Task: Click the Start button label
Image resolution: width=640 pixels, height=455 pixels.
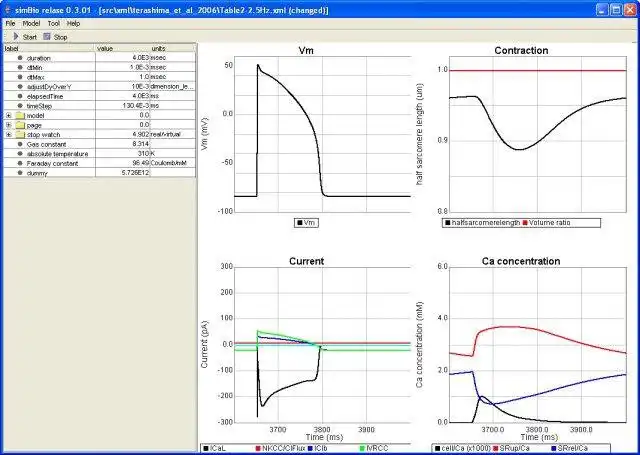Action: (30, 37)
